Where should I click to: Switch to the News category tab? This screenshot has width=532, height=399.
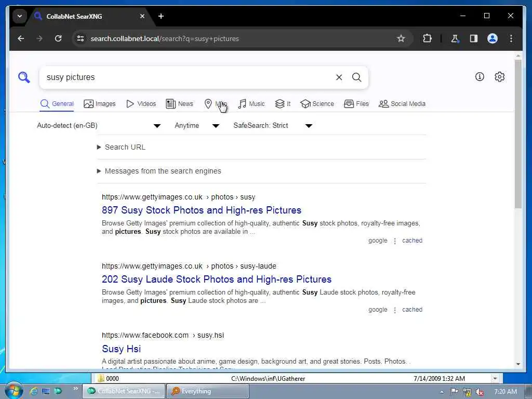(179, 104)
